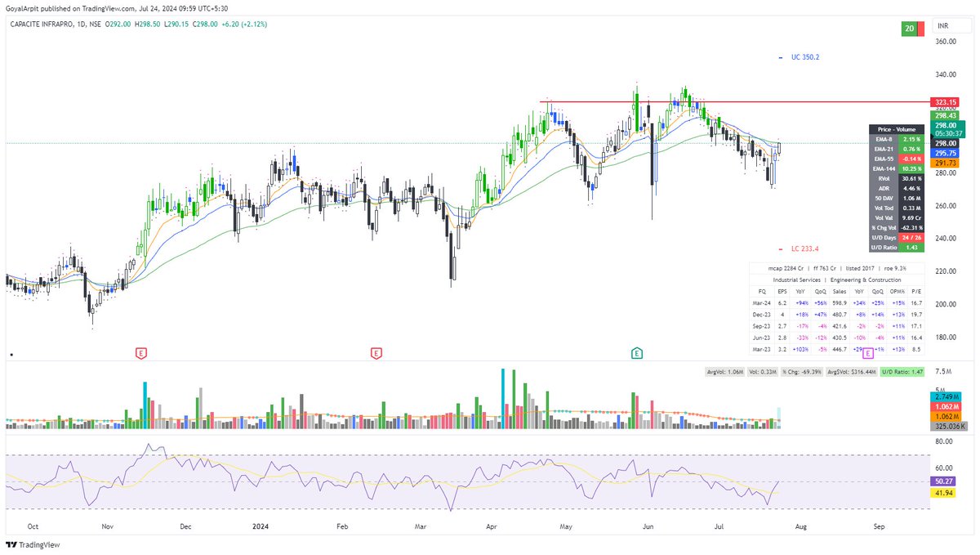
Task: Click the purple E badge below the financials table
Action: pos(867,351)
